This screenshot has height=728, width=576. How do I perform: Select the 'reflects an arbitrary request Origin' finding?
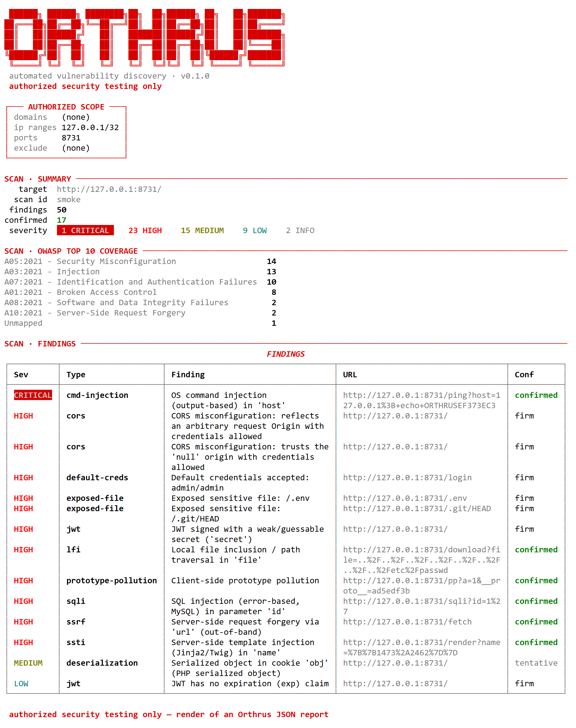[x=248, y=426]
